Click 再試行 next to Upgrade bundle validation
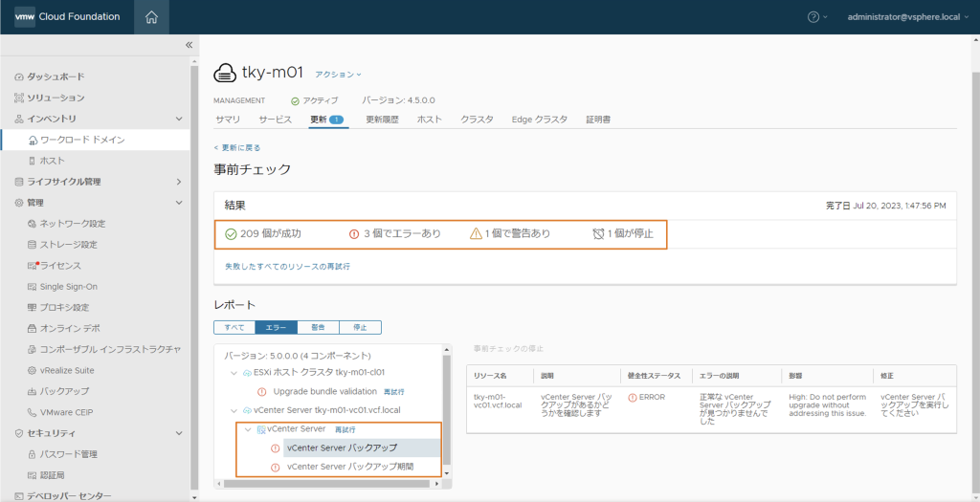Screen dimensions: 980x502 point(393,392)
